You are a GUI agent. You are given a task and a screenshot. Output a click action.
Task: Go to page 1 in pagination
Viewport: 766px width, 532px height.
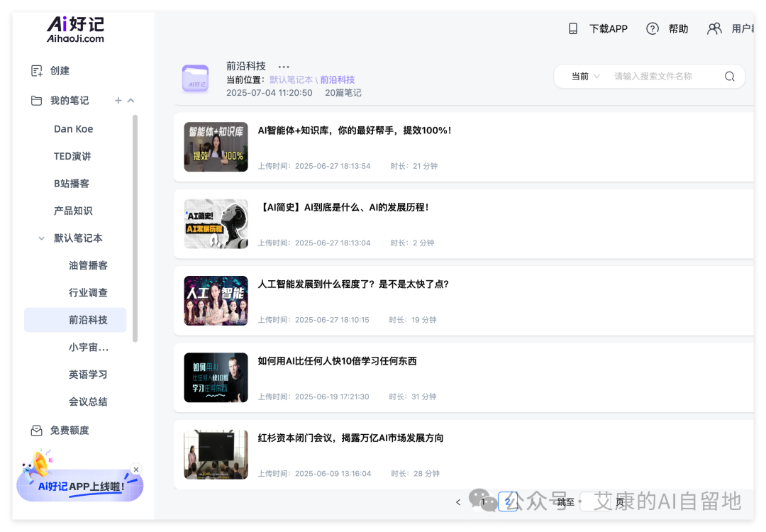[484, 501]
